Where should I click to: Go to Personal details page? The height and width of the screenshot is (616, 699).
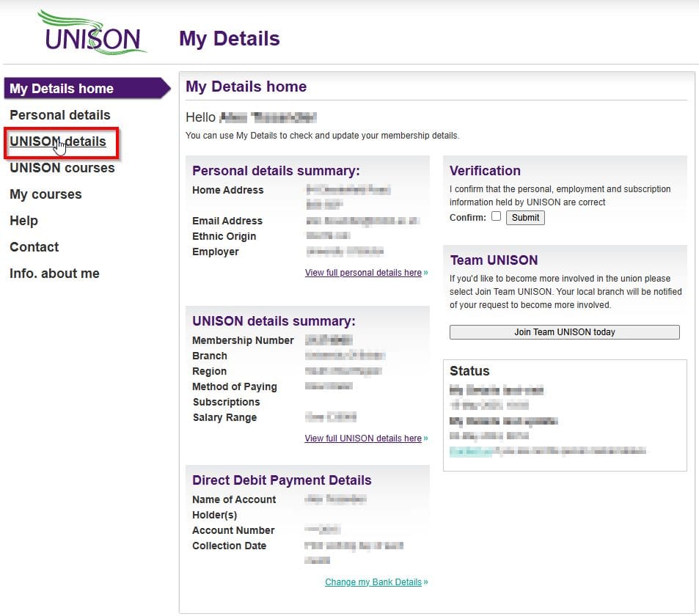[x=59, y=115]
